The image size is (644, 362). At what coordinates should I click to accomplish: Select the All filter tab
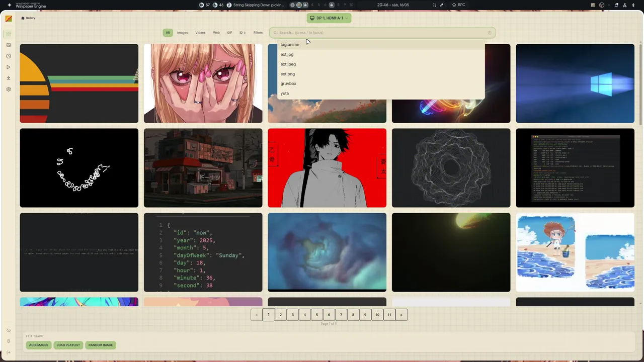click(x=168, y=33)
